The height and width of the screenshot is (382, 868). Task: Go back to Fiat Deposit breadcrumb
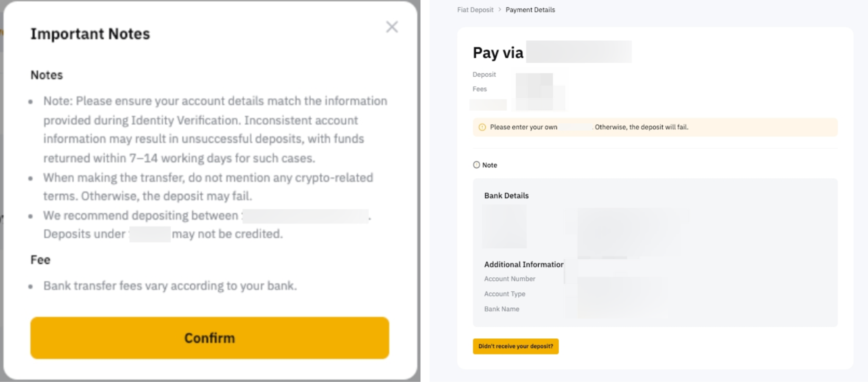point(475,10)
